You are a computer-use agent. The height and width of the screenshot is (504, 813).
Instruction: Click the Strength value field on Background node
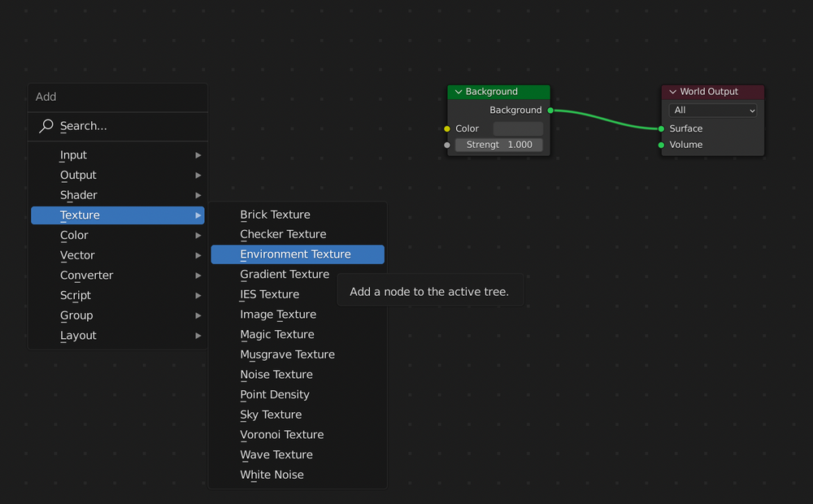tap(499, 145)
